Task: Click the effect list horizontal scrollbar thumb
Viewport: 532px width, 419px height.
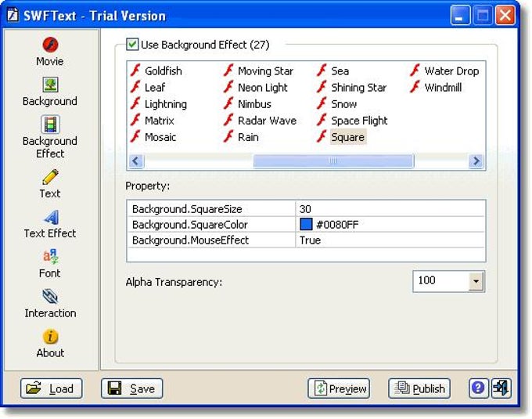Action: [333, 161]
